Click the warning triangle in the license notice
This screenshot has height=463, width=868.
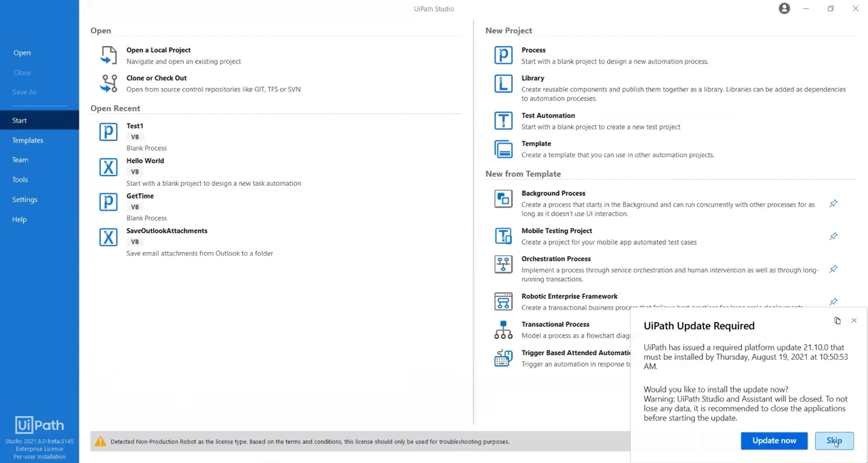100,441
